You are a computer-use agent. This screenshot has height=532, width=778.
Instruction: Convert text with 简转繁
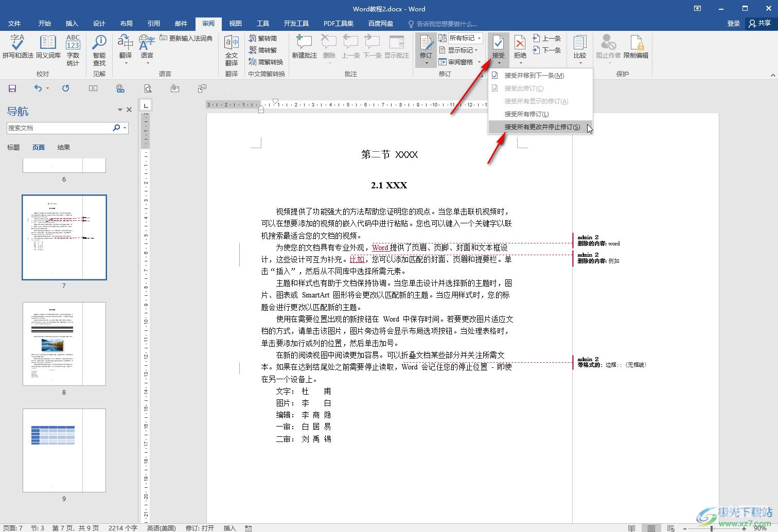(263, 50)
